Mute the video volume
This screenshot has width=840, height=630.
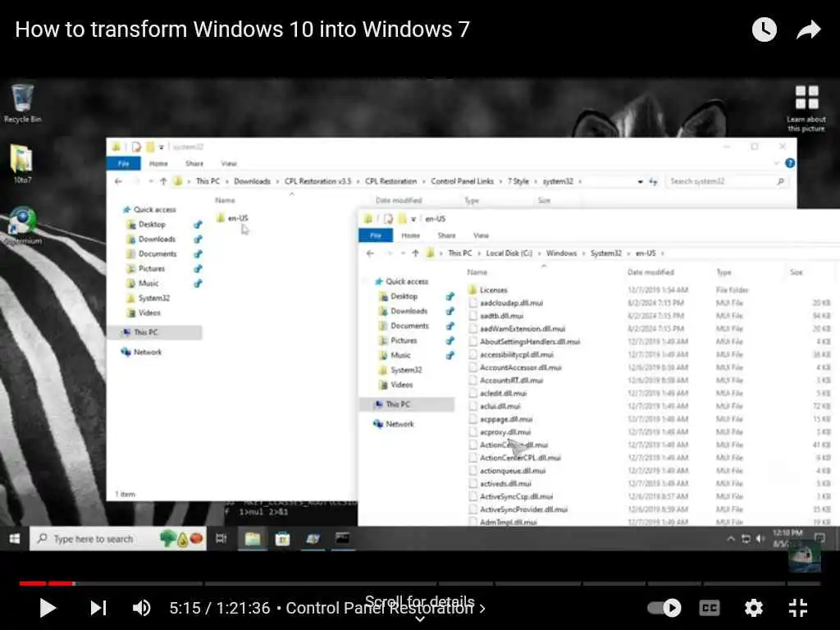pyautogui.click(x=141, y=608)
